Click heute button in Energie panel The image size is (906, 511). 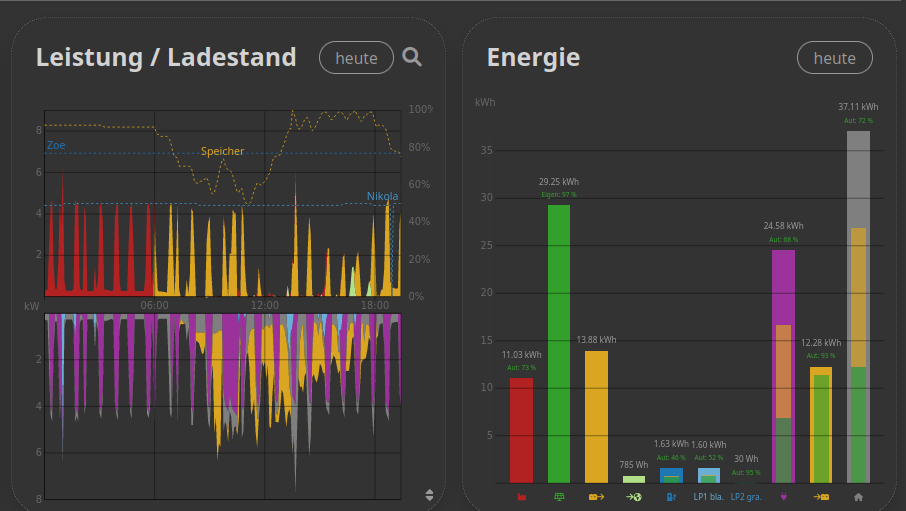(834, 58)
